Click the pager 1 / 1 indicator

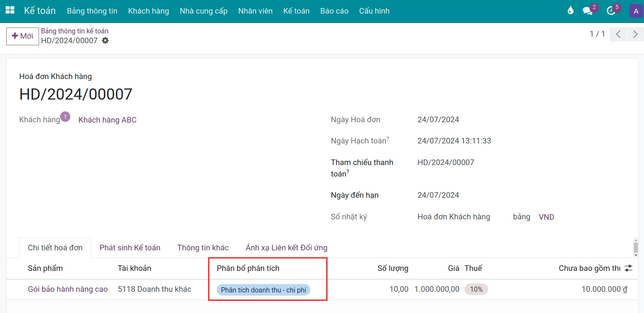tap(597, 34)
